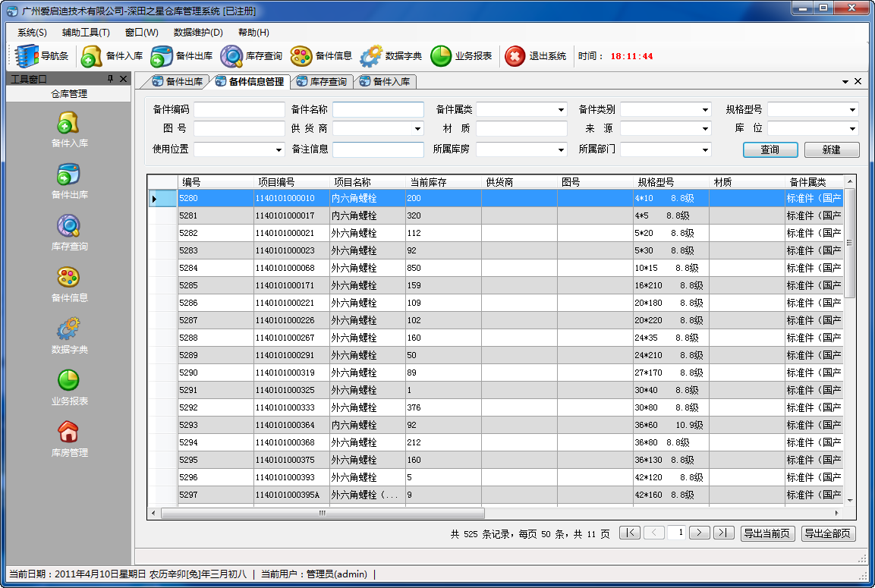Click the 查询 button
Image resolution: width=875 pixels, height=588 pixels.
point(770,149)
